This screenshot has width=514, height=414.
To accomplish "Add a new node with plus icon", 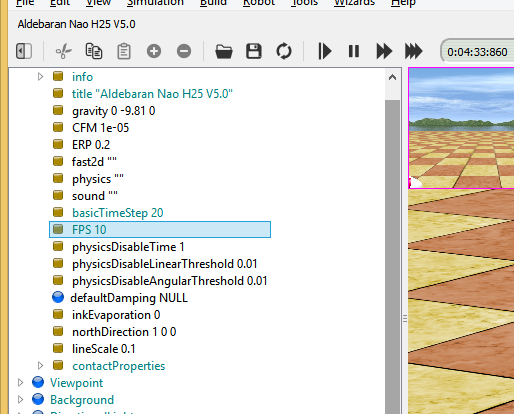I will pos(154,51).
